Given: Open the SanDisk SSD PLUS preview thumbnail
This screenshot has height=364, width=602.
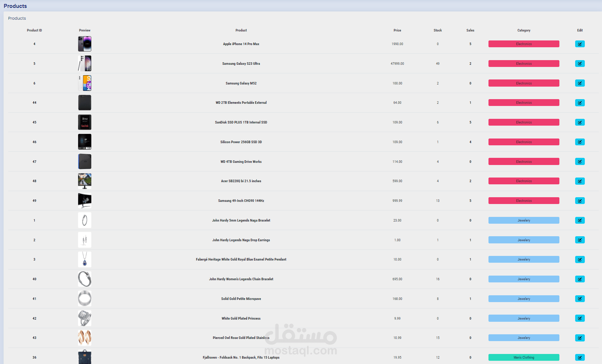Looking at the screenshot, I should click(85, 122).
